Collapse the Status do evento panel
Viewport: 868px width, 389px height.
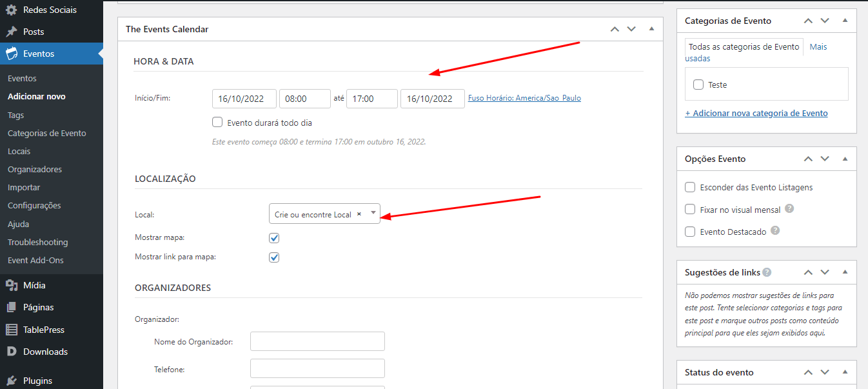(845, 372)
